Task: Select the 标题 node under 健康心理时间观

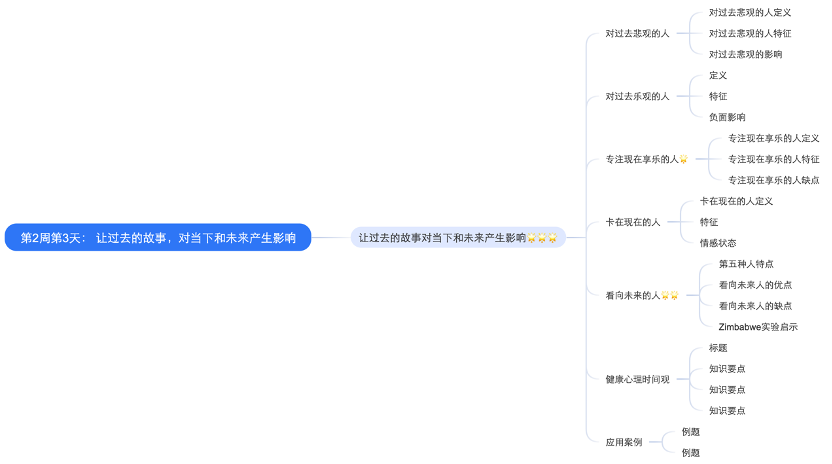Action: 717,348
